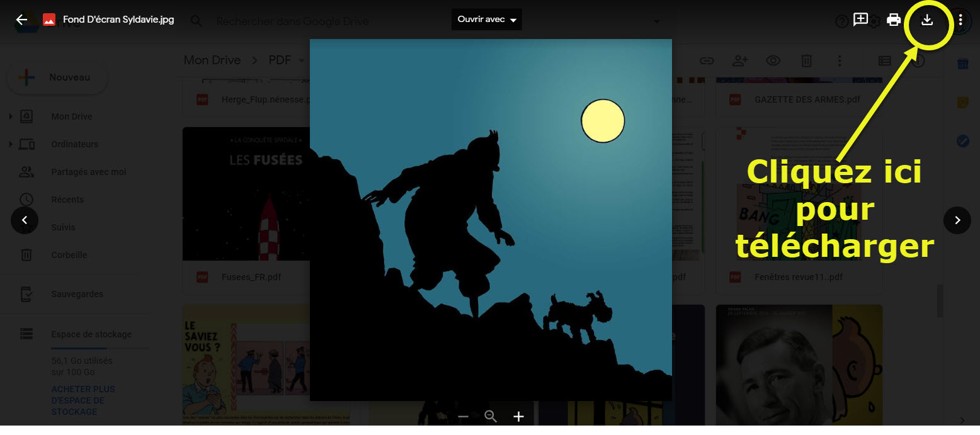Open the three-dot more actions menu
The width and height of the screenshot is (980, 435).
point(960,20)
